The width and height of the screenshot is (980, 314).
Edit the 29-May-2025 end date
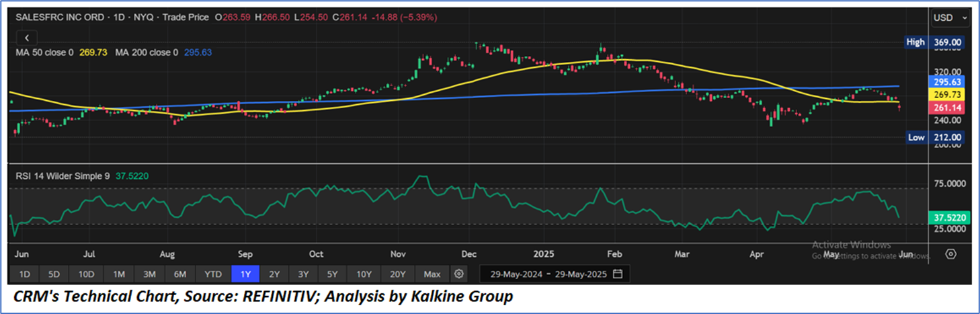[581, 274]
